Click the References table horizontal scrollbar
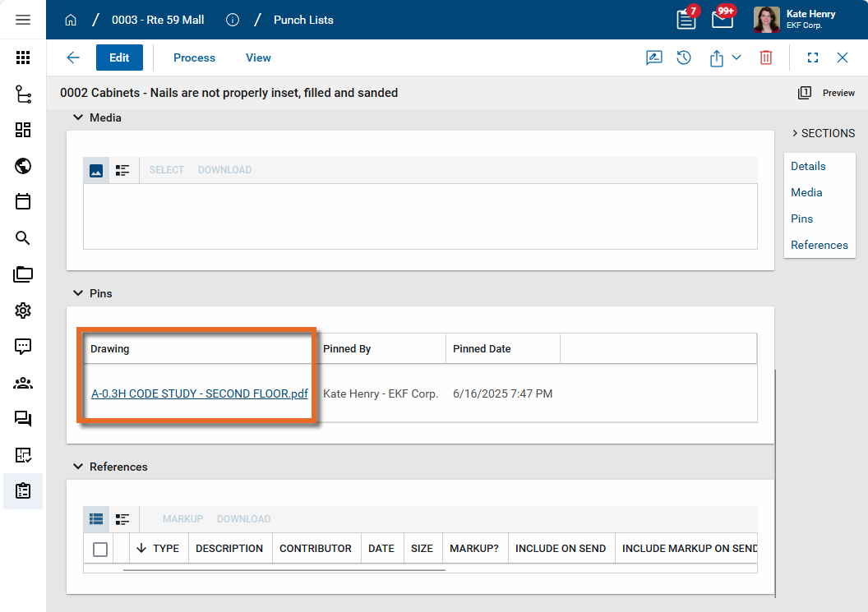Image resolution: width=868 pixels, height=612 pixels. (x=284, y=569)
